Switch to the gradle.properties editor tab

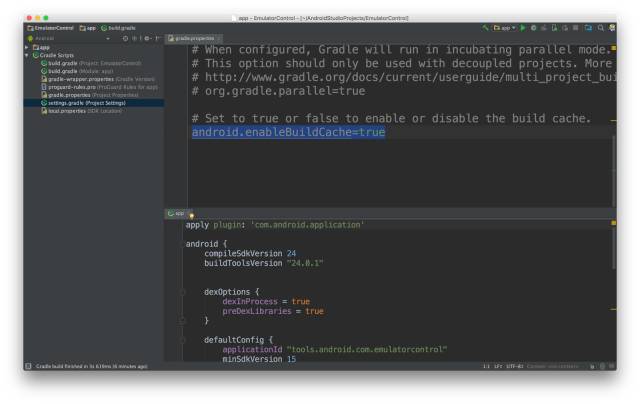(x=194, y=38)
